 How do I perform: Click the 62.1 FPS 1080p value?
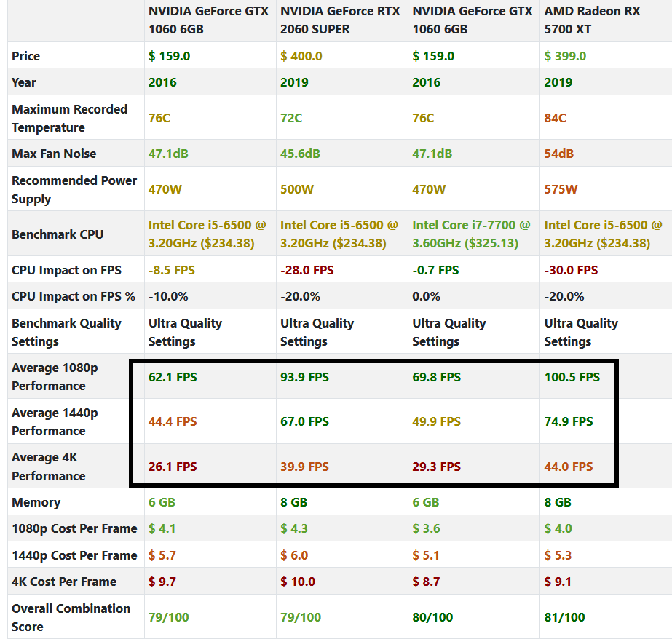click(x=173, y=377)
